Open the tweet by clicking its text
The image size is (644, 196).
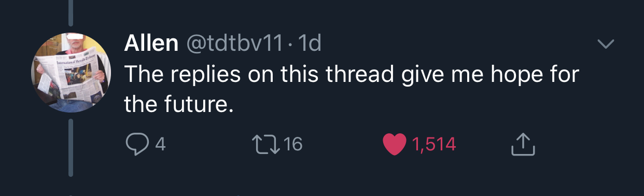tap(351, 89)
